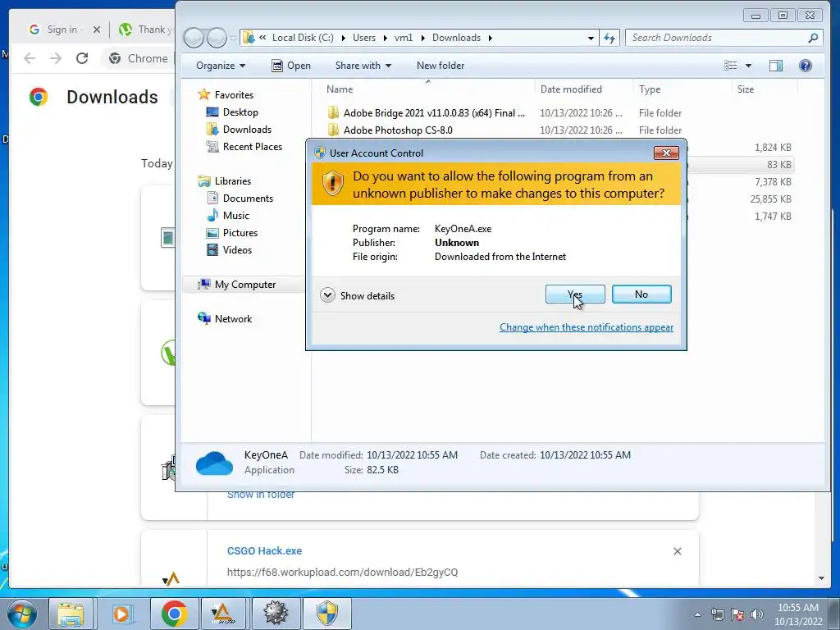Click the Chrome taskbar icon
This screenshot has height=630, width=840.
[174, 614]
